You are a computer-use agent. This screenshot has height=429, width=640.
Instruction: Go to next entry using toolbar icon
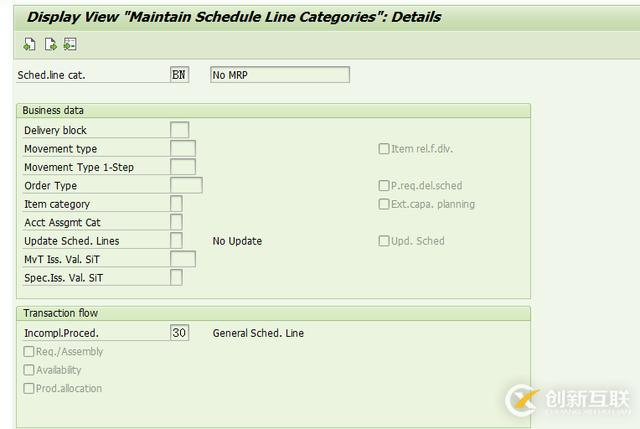(49, 44)
